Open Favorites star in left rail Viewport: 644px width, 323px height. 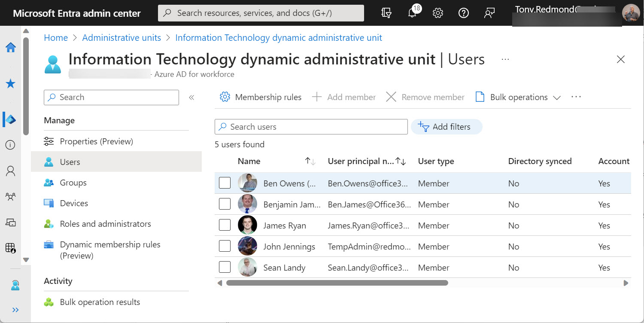tap(11, 84)
